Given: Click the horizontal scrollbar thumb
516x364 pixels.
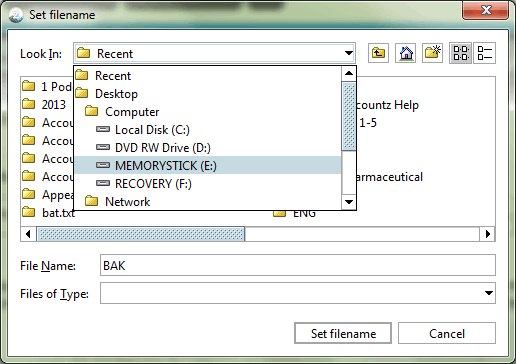Looking at the screenshot, I should tap(140, 234).
